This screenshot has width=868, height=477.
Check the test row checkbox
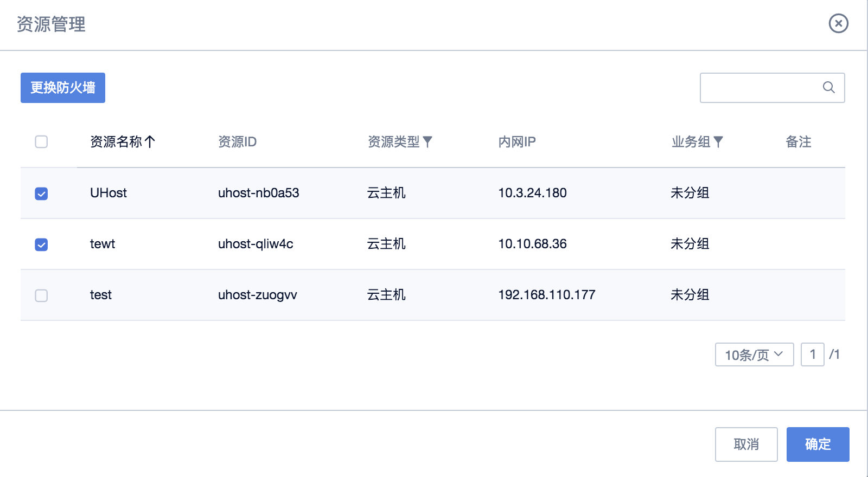pyautogui.click(x=41, y=295)
